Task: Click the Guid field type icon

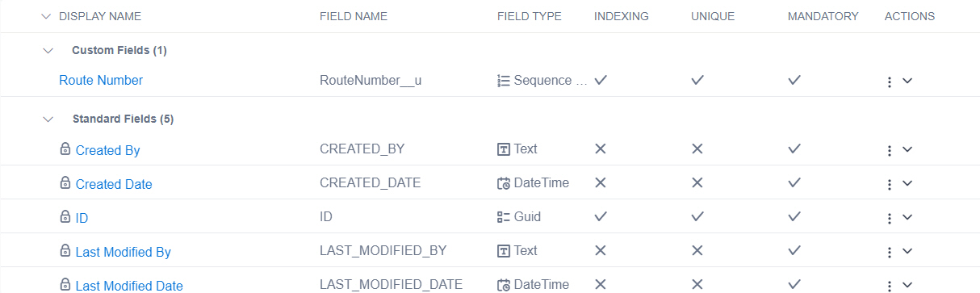Action: pos(504,217)
